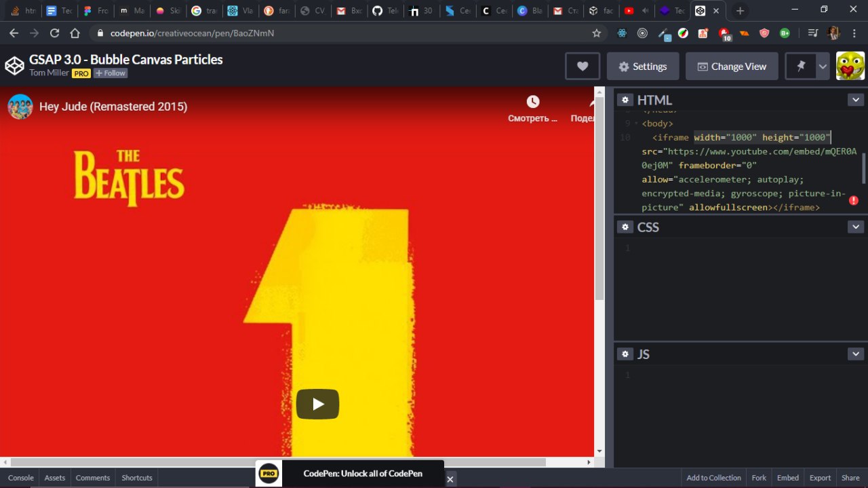This screenshot has height=488, width=868.
Task: Click Add to Collection
Action: tap(713, 478)
